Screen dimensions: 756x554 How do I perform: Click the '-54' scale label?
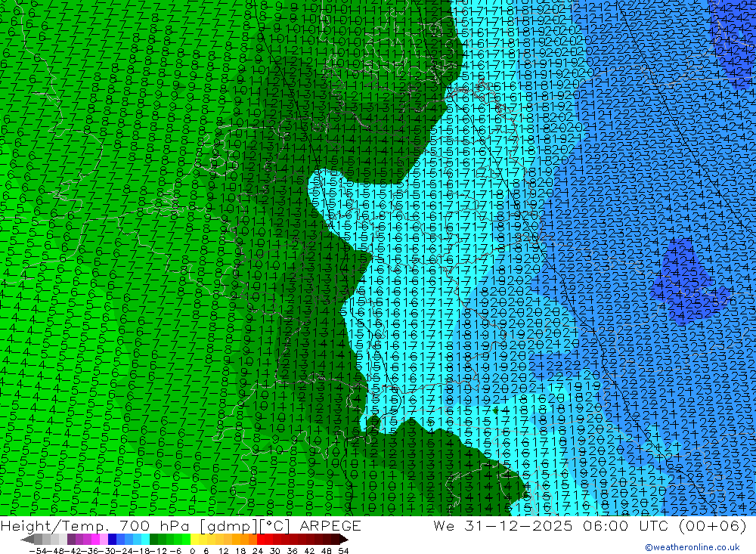pos(38,551)
